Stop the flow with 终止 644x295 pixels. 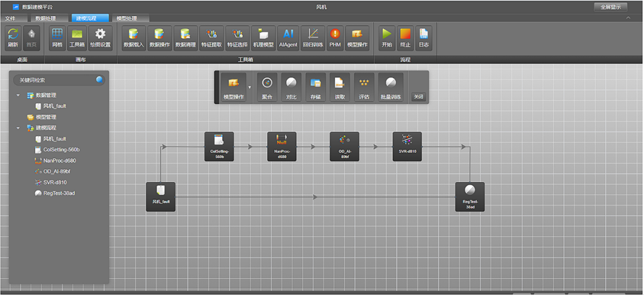(x=405, y=38)
